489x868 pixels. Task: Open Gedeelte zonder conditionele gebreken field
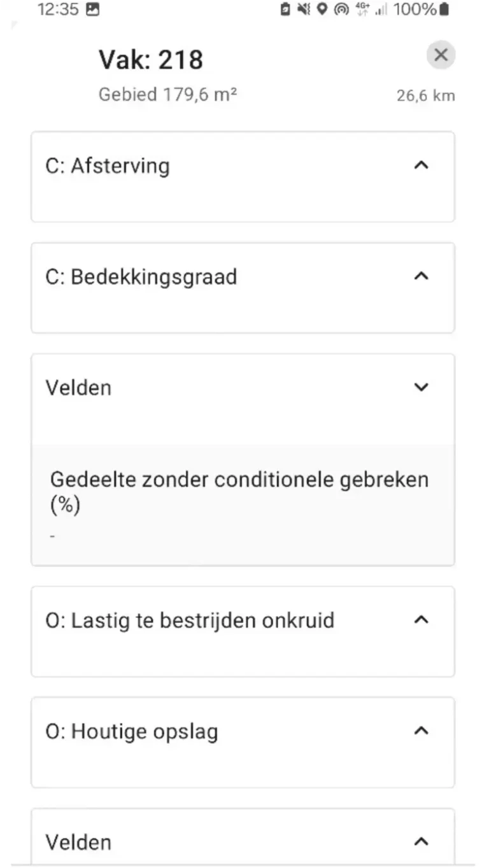pos(239,493)
